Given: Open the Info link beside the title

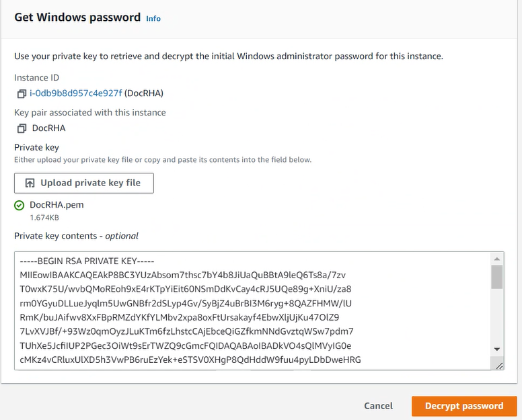Looking at the screenshot, I should click(153, 19).
